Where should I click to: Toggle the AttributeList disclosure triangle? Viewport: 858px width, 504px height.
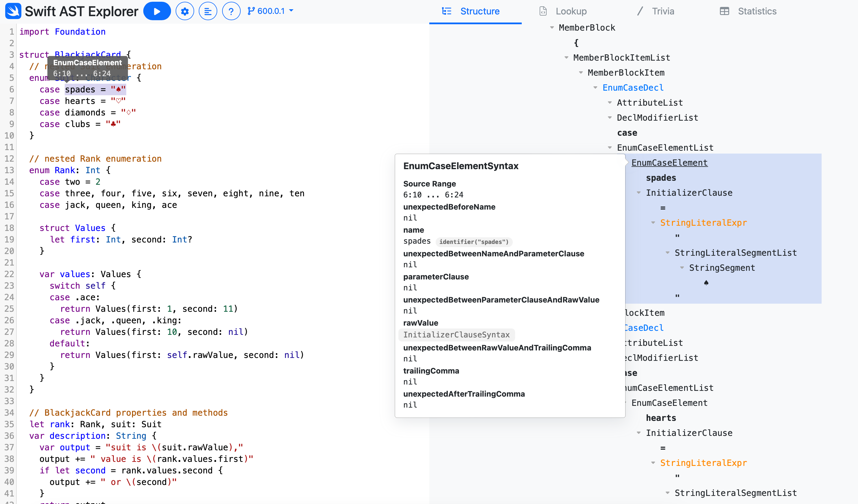[610, 102]
